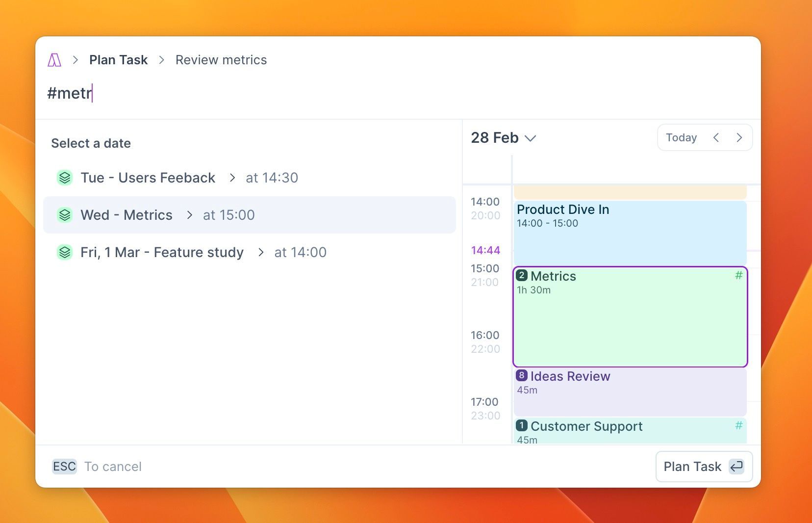Go to previous day with left chevron
The height and width of the screenshot is (523, 812).
point(716,138)
